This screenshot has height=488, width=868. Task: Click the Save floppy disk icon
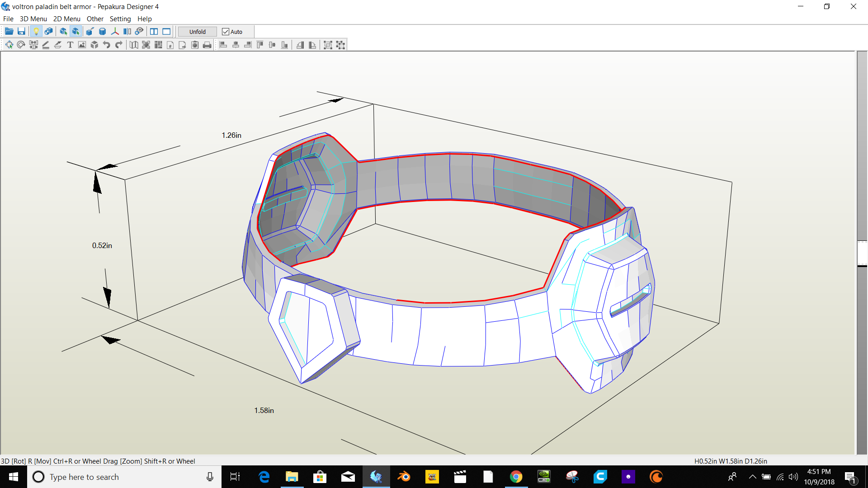click(x=21, y=32)
